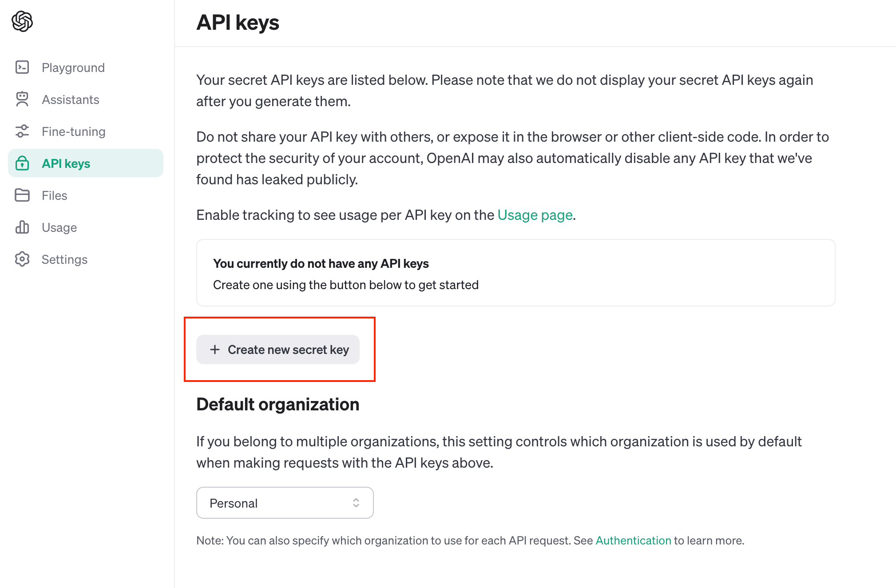Screen dimensions: 896x588
Task: Click the API keys lock icon
Action: click(22, 163)
